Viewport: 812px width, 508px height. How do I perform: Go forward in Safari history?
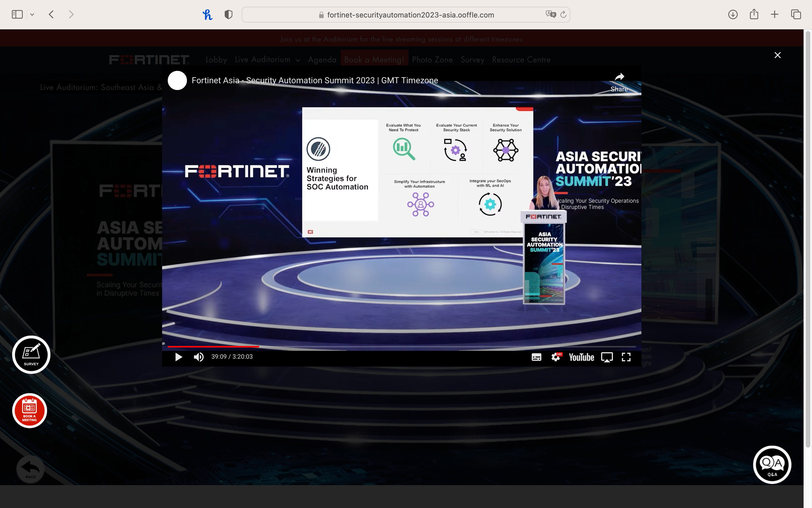pyautogui.click(x=71, y=14)
